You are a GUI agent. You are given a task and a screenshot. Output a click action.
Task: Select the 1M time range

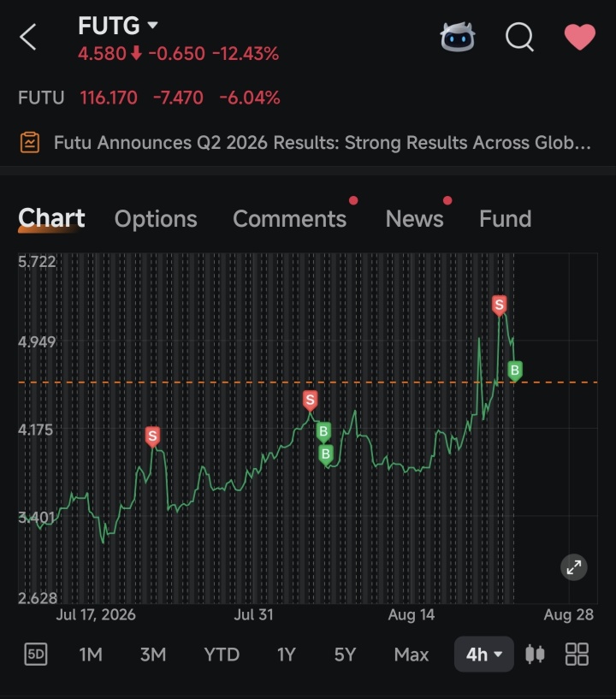91,655
